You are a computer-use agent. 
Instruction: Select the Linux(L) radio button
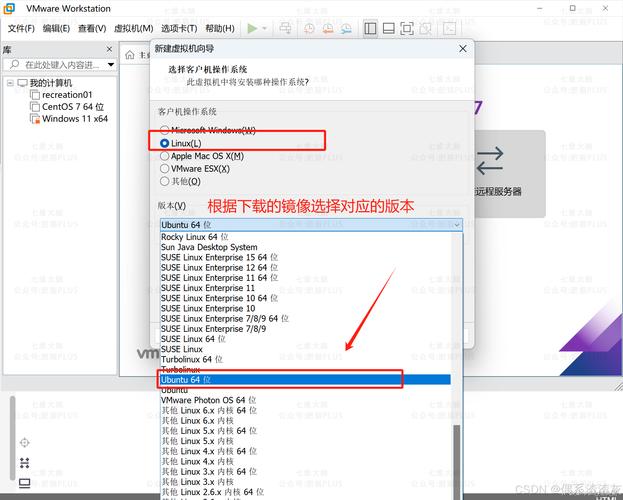tap(164, 143)
